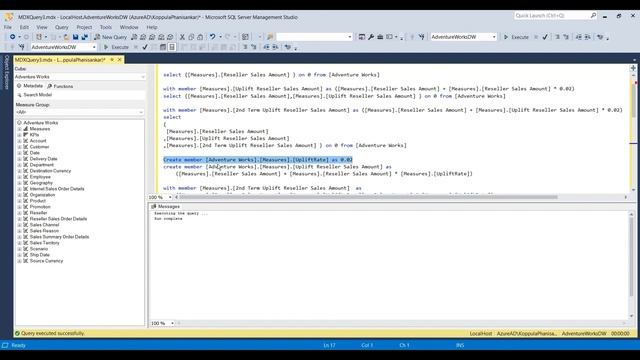Open the Measure Group dropdown
The height and width of the screenshot is (360, 640).
(x=80, y=112)
